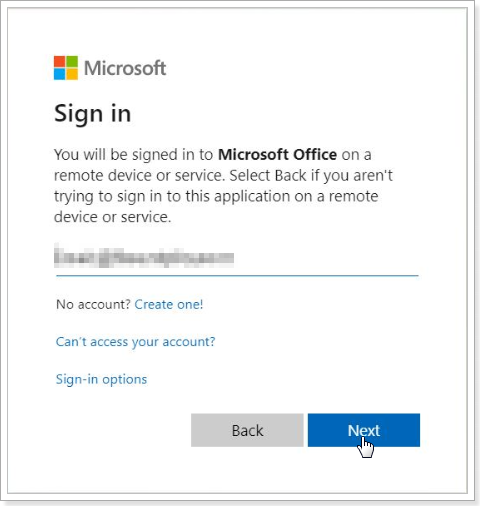Click the Microsoft four-square logo
This screenshot has height=506, width=480.
tap(66, 68)
